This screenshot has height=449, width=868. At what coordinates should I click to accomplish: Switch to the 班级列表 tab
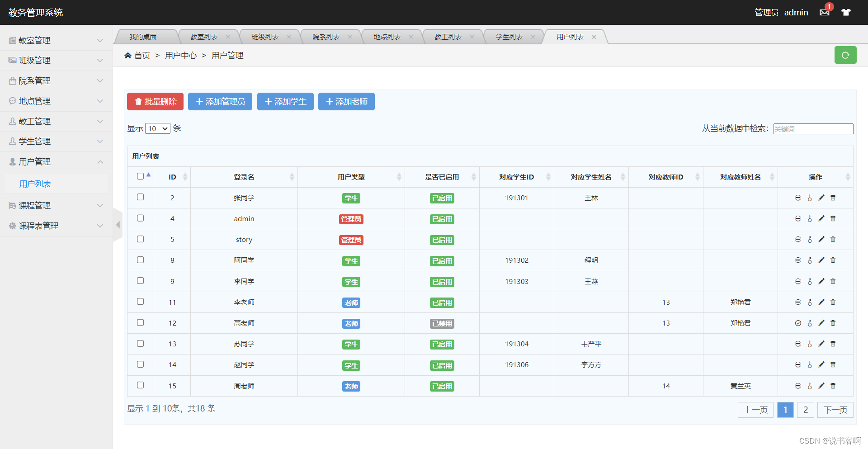coord(265,37)
